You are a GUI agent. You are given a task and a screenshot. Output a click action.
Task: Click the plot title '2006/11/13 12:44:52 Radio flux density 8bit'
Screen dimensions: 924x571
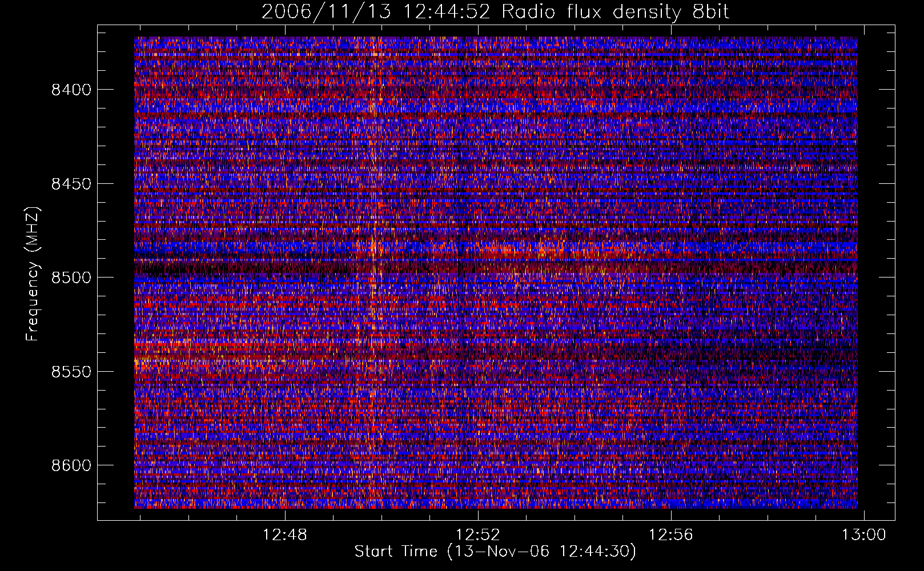[x=495, y=11]
